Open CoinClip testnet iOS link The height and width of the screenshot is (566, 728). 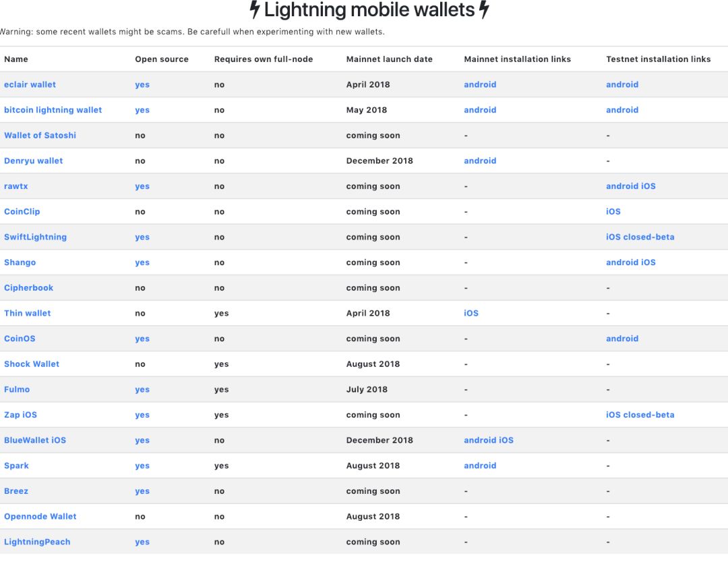click(x=613, y=211)
